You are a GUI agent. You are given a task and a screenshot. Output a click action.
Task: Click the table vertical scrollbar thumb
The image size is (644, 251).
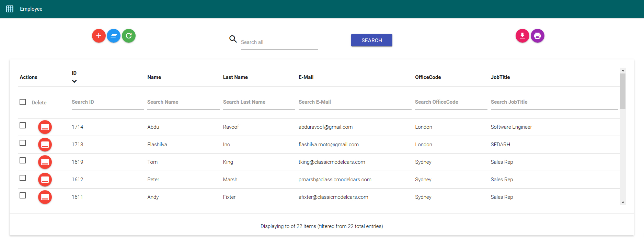click(623, 91)
